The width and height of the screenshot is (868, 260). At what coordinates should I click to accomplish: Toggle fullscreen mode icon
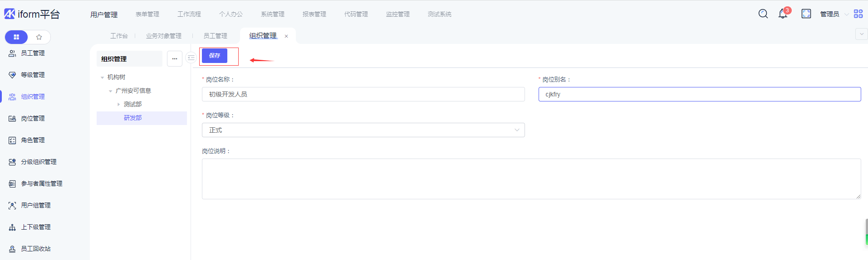(x=806, y=14)
